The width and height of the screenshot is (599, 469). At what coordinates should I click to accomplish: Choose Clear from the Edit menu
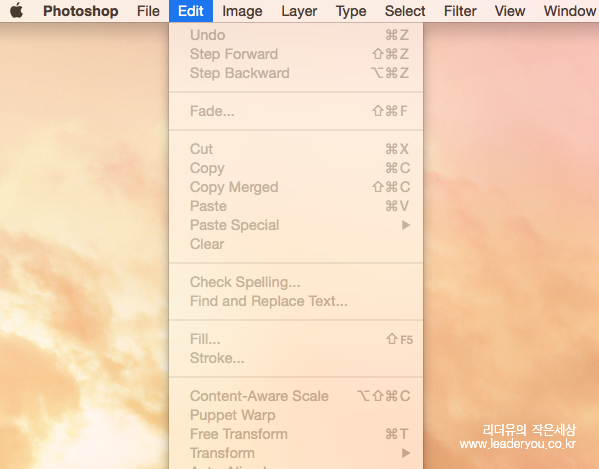click(296, 244)
